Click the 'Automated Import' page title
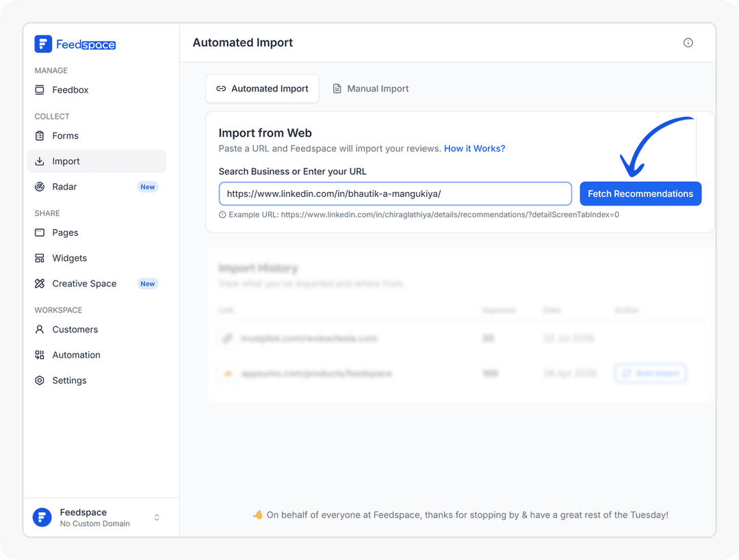The height and width of the screenshot is (560, 739). [x=243, y=42]
